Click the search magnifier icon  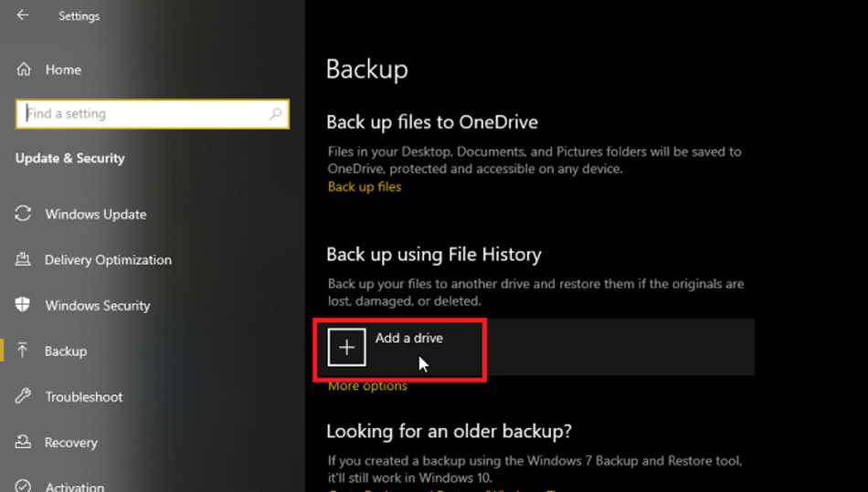tap(276, 114)
